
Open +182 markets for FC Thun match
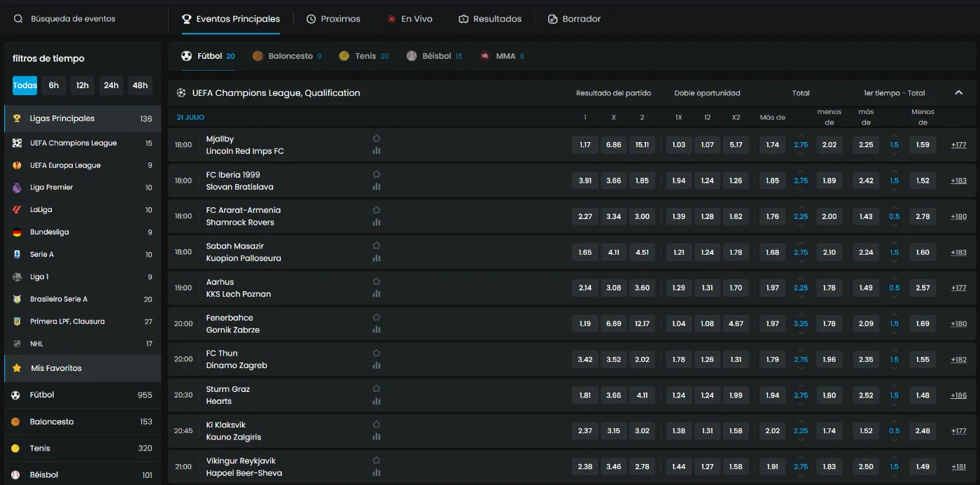pos(958,360)
